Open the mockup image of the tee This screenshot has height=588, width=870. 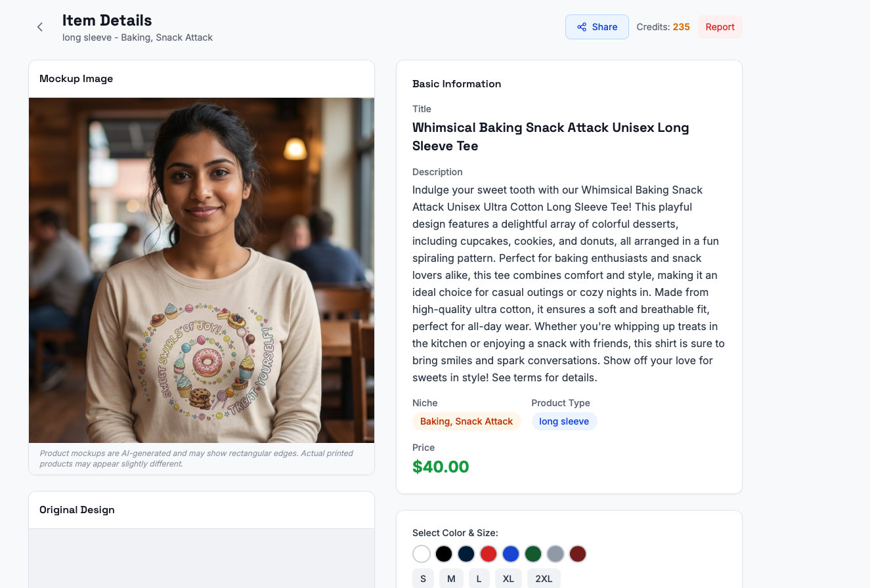point(202,270)
